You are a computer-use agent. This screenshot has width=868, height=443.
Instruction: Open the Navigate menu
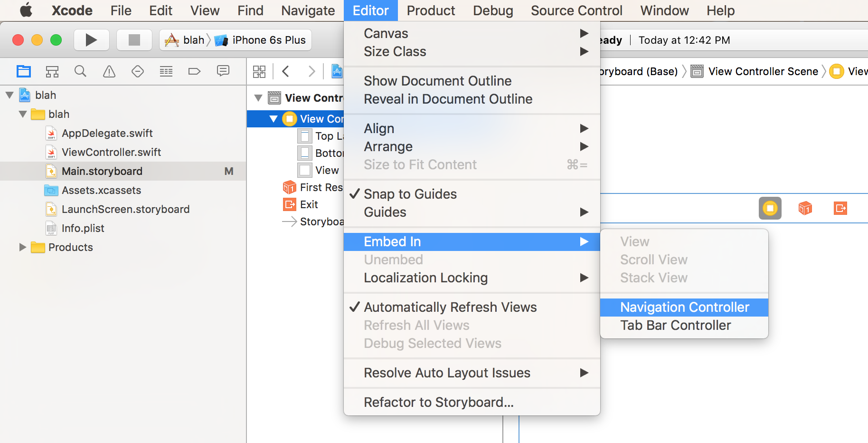point(308,10)
